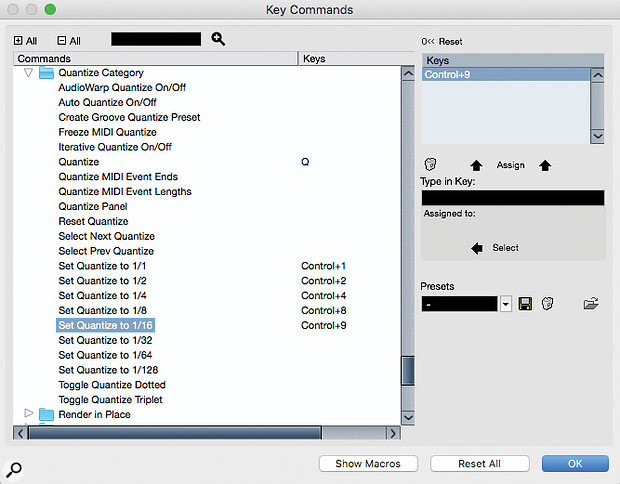The image size is (620, 484).
Task: Select Select Prev Quantize command
Action: pos(106,251)
